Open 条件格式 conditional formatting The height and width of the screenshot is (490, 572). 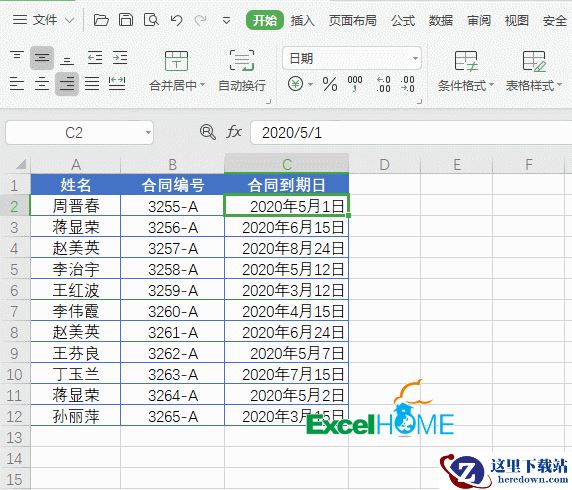pyautogui.click(x=466, y=71)
